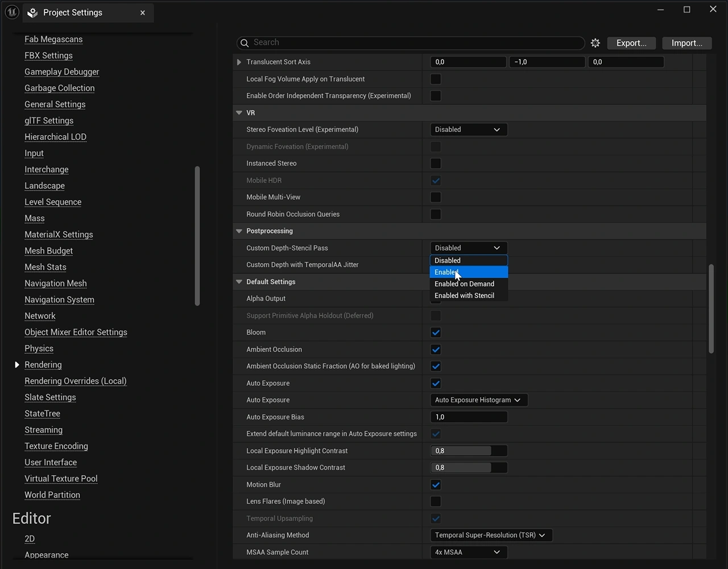Viewport: 728px width, 569px height.
Task: Open Virtual Texture Pool settings
Action: [x=61, y=479]
